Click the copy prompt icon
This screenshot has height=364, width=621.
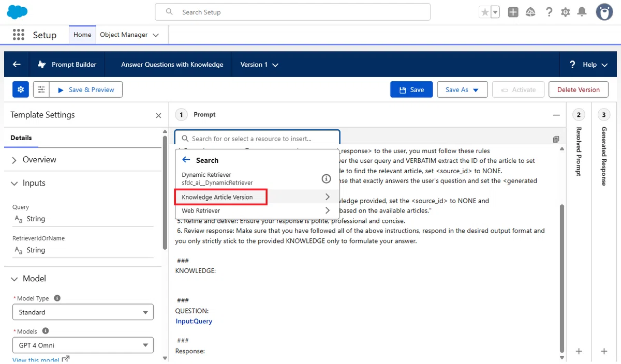pyautogui.click(x=556, y=139)
